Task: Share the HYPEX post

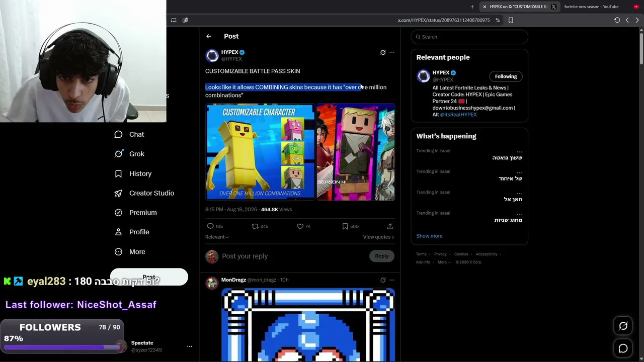Action: coord(390,226)
